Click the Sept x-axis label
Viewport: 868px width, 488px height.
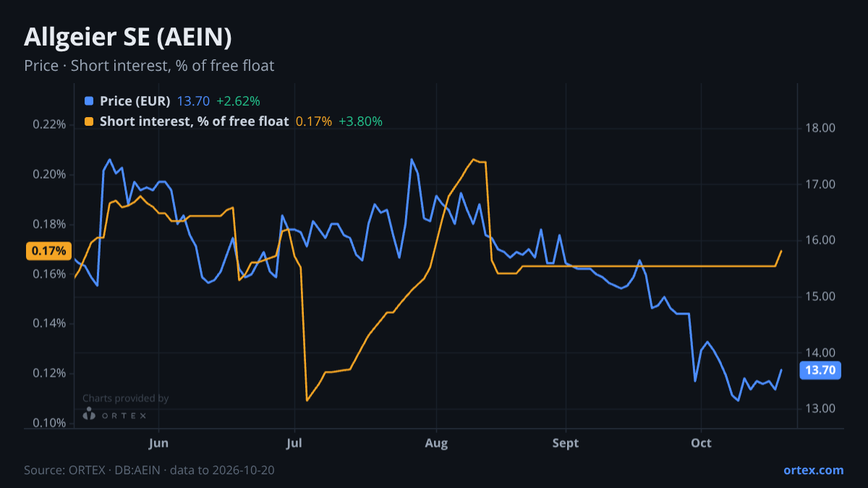point(566,442)
